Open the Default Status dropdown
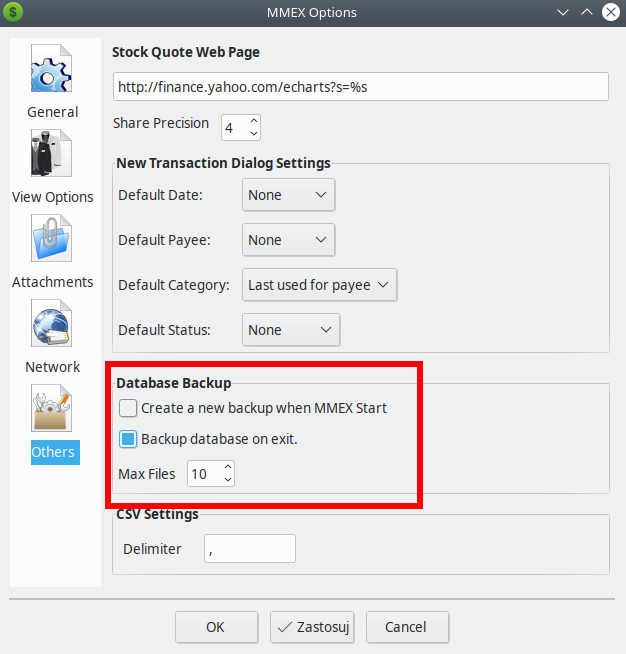 pos(291,330)
